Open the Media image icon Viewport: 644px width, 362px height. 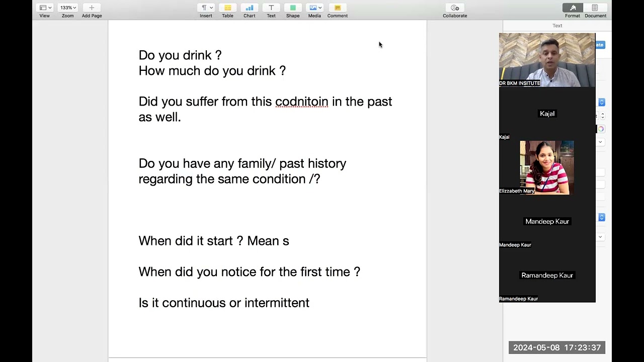pyautogui.click(x=313, y=8)
